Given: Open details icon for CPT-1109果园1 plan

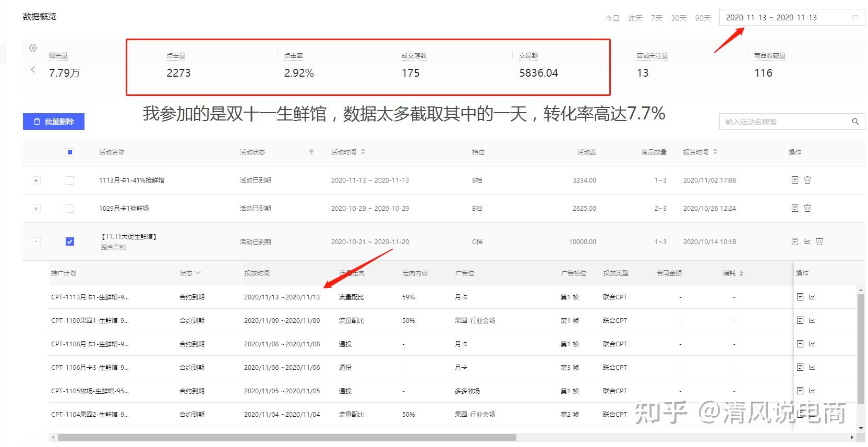Looking at the screenshot, I should [x=800, y=320].
